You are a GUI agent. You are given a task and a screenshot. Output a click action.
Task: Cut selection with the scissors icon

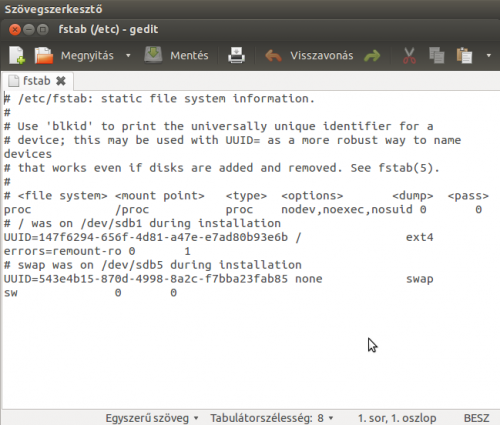coord(409,55)
